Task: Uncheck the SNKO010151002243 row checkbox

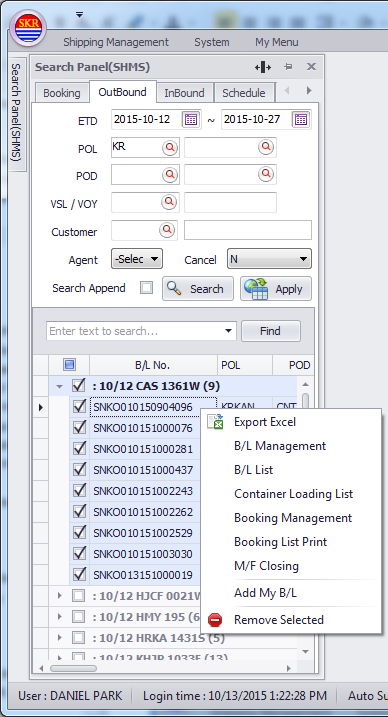Action: (80, 490)
